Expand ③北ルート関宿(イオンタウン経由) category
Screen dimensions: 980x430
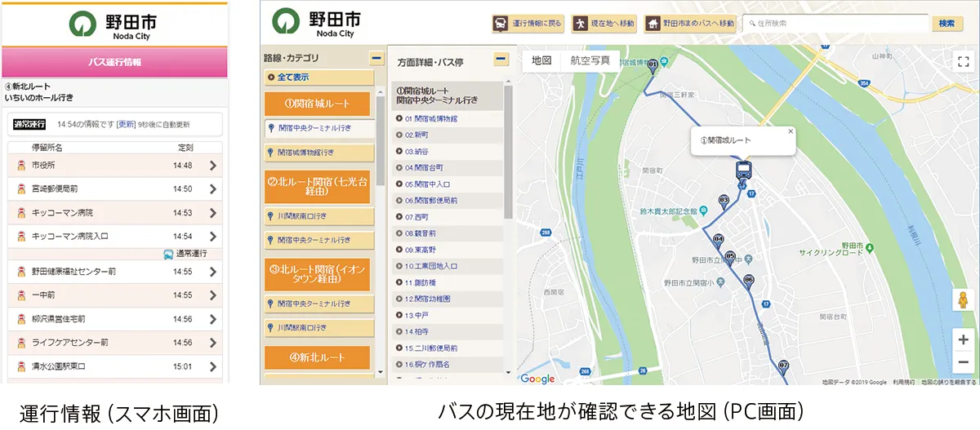point(318,273)
